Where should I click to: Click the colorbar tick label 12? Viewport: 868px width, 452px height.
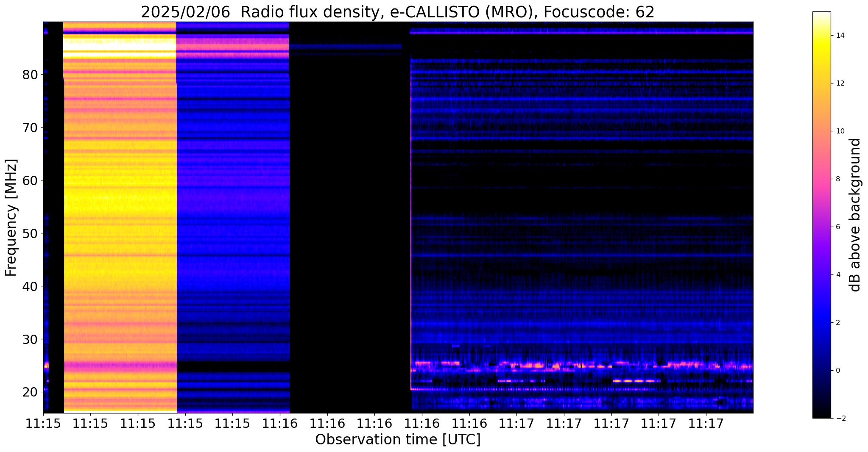coord(840,83)
